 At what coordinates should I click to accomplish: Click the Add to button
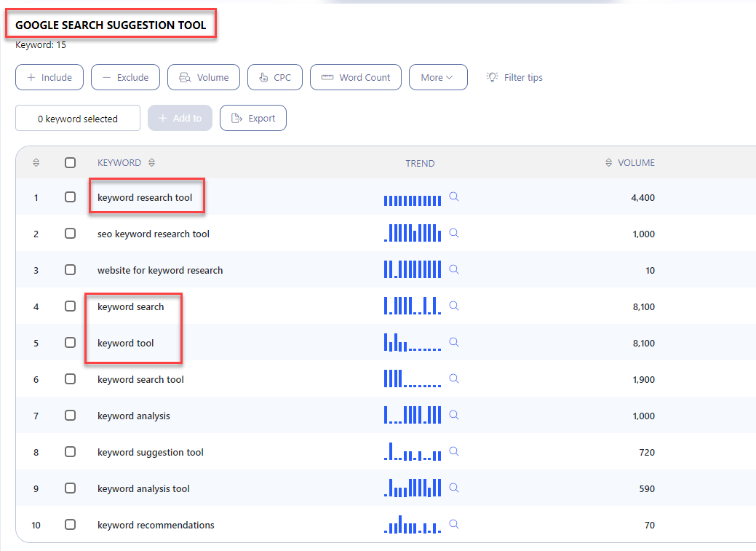[x=180, y=118]
